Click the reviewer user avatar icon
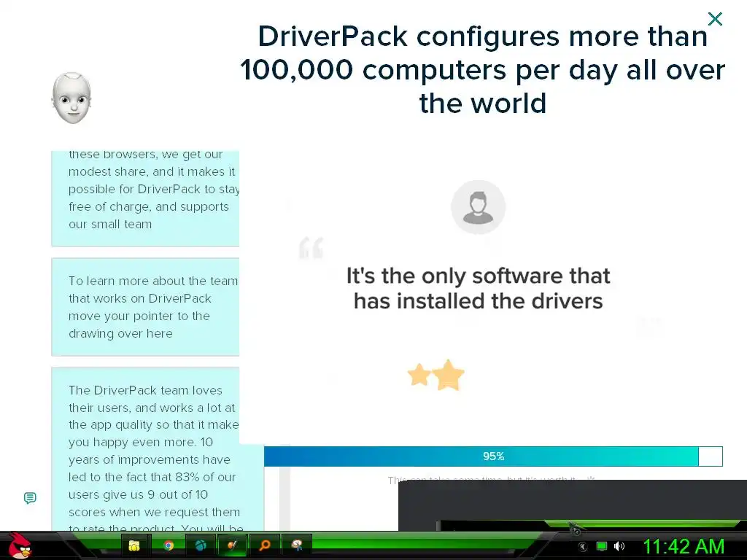 479,207
